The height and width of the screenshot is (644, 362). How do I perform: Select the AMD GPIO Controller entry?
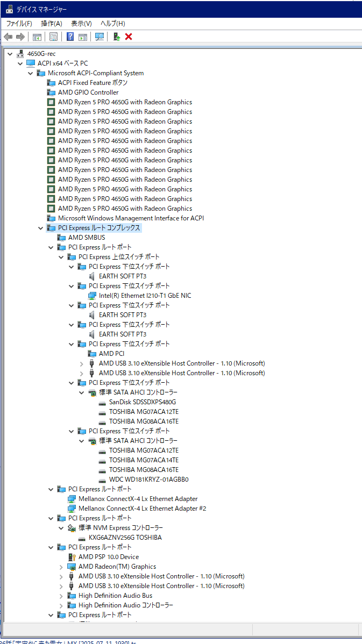[88, 92]
